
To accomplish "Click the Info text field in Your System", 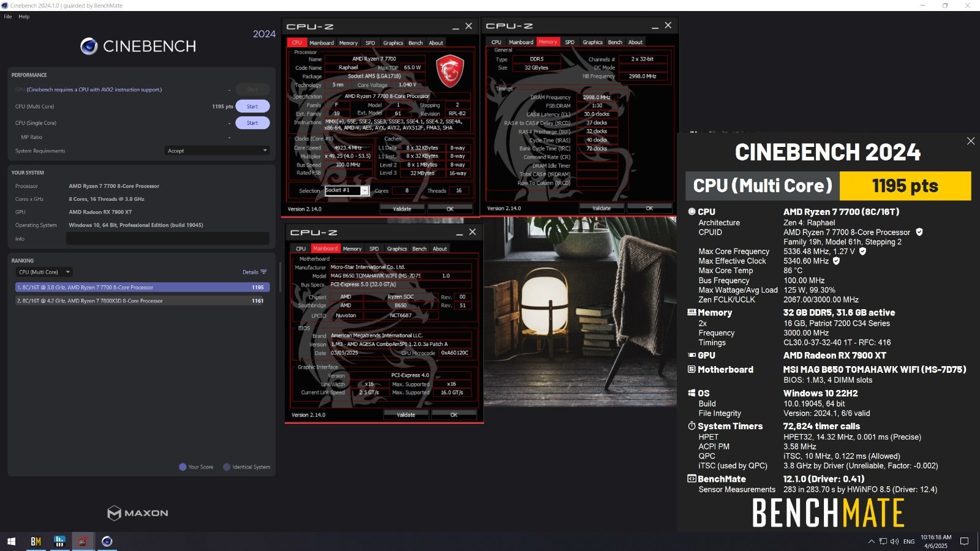I will (x=168, y=239).
